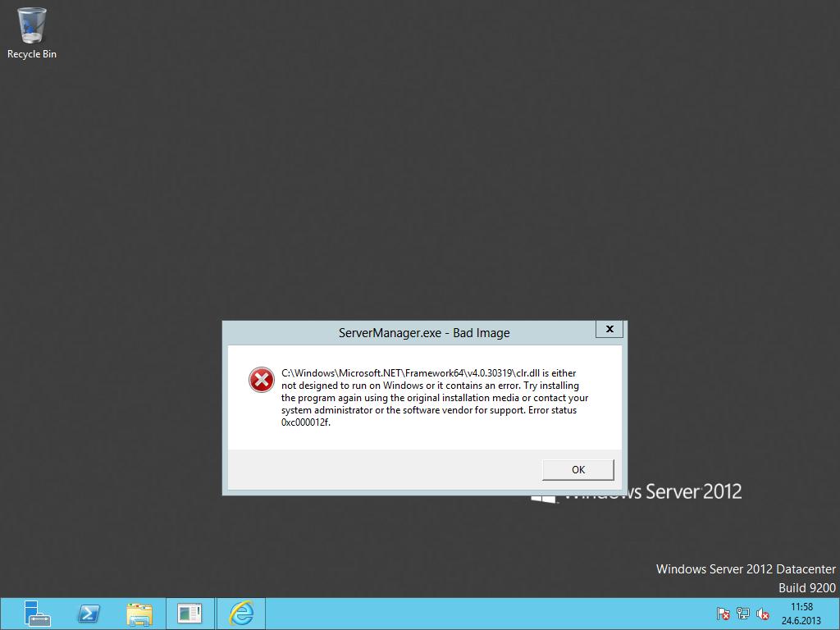Launch Internet Explorer from the taskbar
This screenshot has width=840, height=630.
(x=241, y=614)
